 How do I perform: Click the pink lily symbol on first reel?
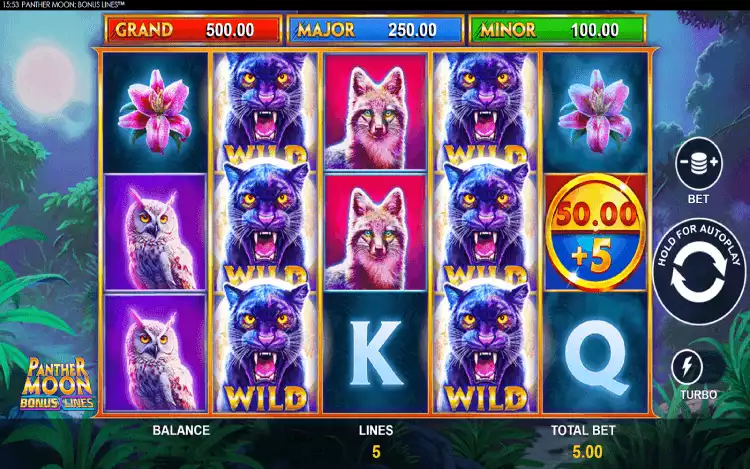point(155,112)
